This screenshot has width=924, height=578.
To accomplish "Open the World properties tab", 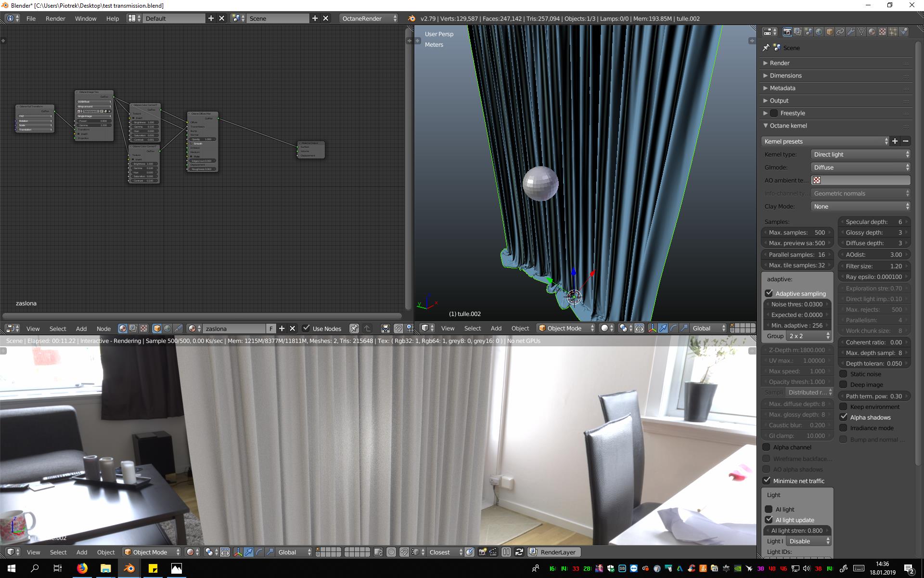I will [819, 32].
